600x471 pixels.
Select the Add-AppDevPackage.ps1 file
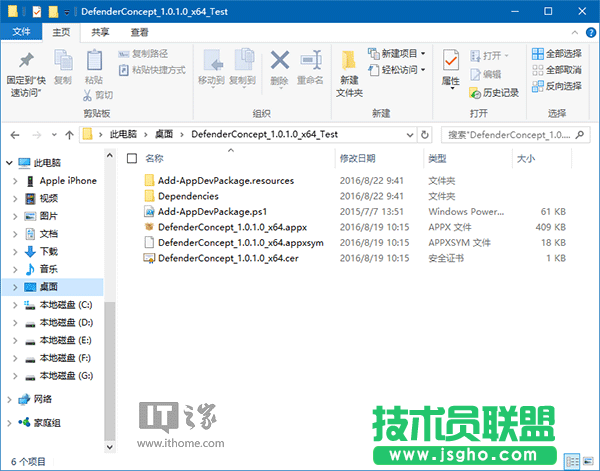[212, 212]
